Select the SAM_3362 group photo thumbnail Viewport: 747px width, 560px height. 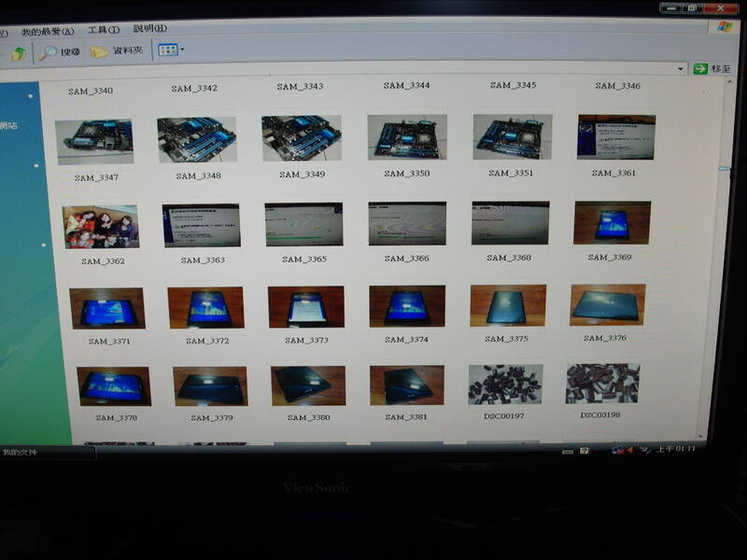tap(100, 227)
